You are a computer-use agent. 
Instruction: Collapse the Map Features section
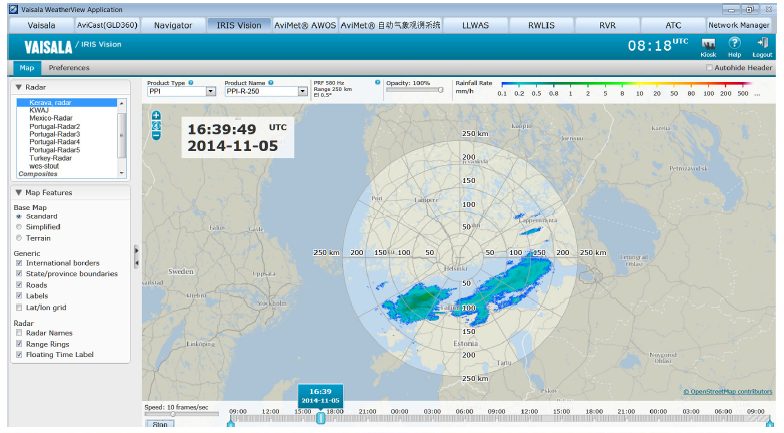(x=18, y=192)
